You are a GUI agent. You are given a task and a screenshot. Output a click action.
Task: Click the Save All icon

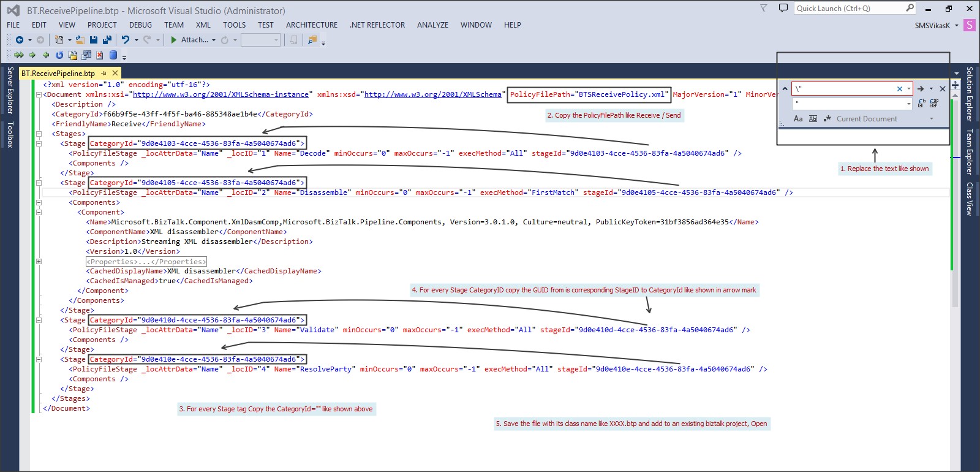click(x=107, y=40)
